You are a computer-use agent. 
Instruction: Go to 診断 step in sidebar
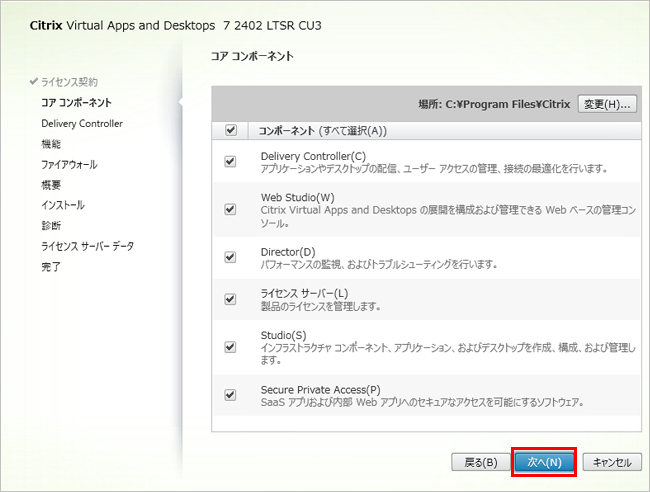pyautogui.click(x=51, y=226)
